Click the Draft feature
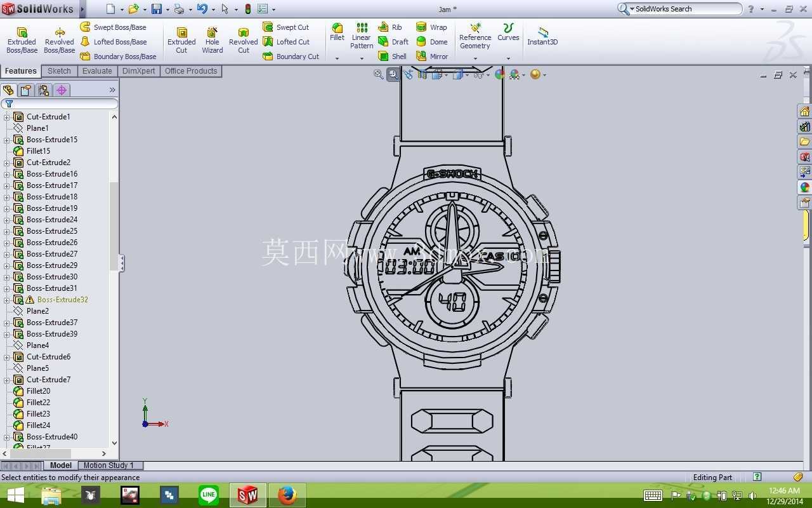The image size is (812, 508). coord(393,42)
